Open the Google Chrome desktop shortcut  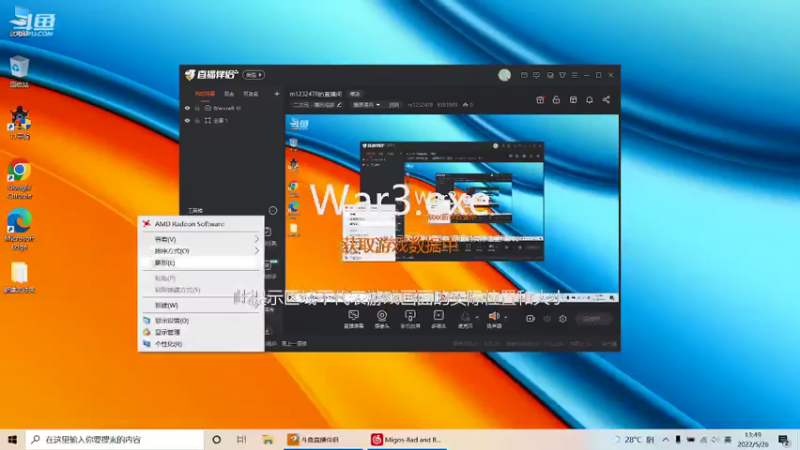pyautogui.click(x=19, y=179)
